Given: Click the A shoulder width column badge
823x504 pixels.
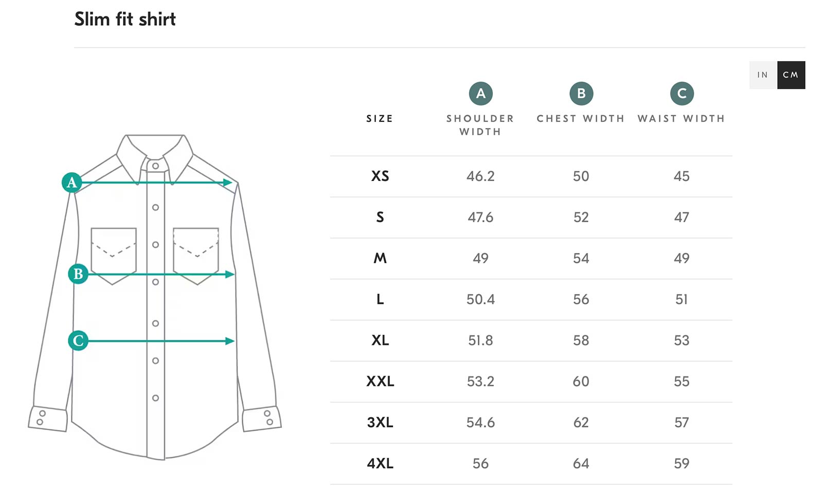Looking at the screenshot, I should click(480, 94).
